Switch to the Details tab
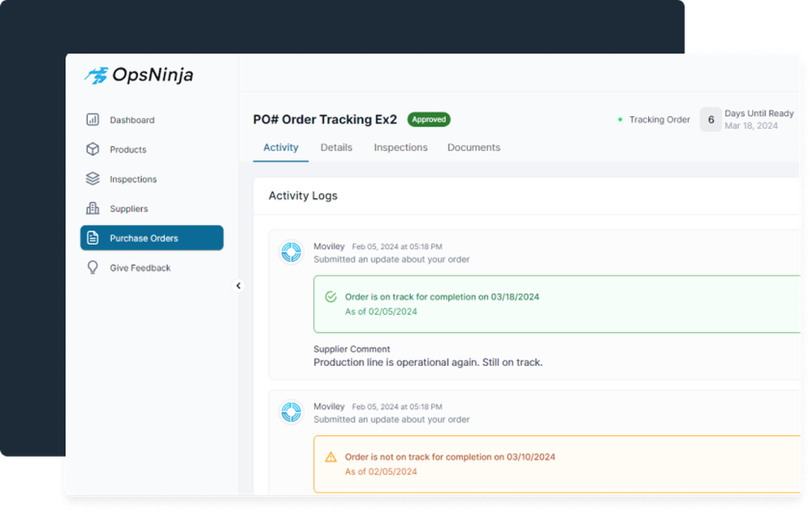This screenshot has height=512, width=812. (x=336, y=148)
